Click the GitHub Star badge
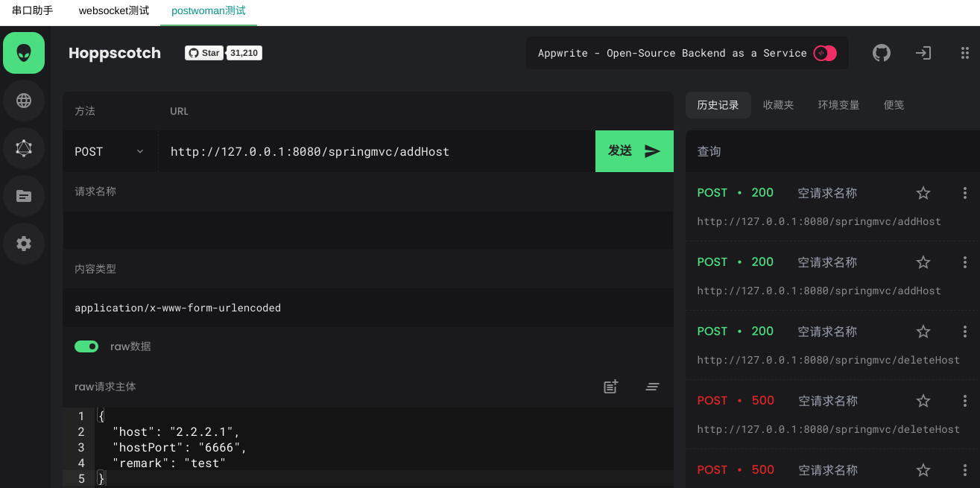The height and width of the screenshot is (488, 980). 204,53
